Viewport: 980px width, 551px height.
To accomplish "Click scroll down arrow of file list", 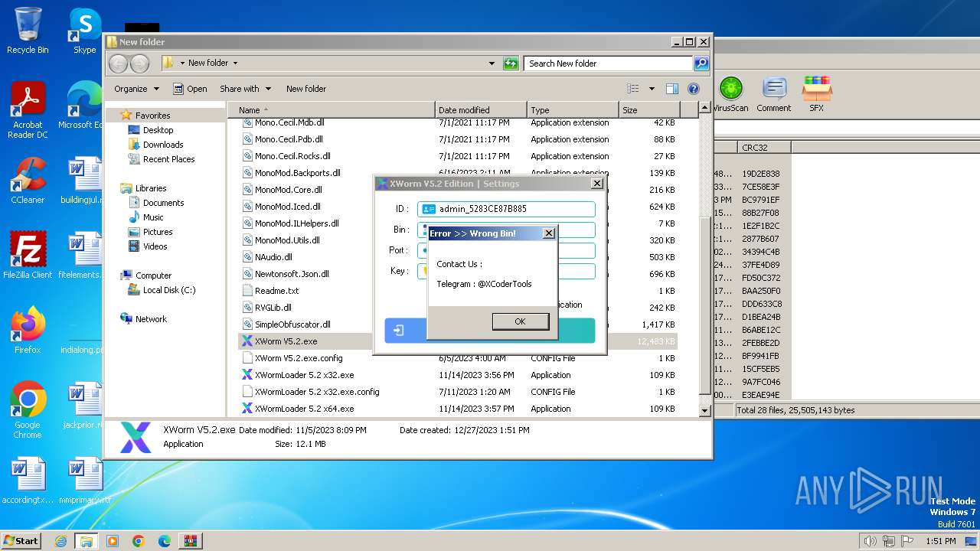I will [705, 411].
